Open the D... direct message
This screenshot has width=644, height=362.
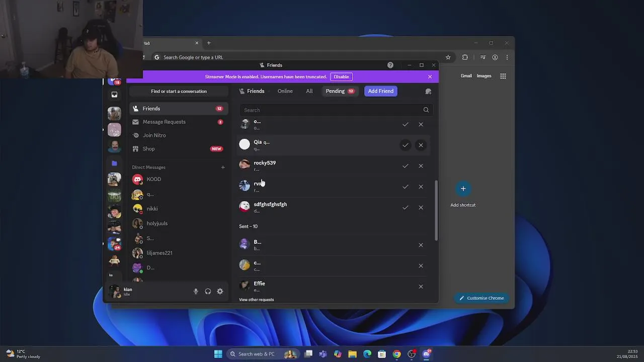pos(179,267)
